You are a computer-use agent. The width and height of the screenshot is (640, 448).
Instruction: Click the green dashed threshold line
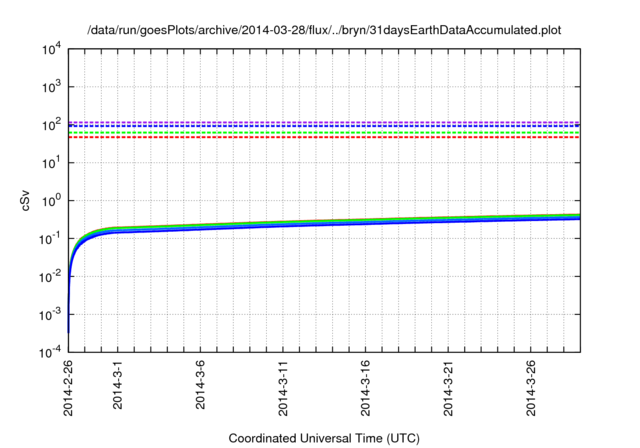tap(324, 133)
